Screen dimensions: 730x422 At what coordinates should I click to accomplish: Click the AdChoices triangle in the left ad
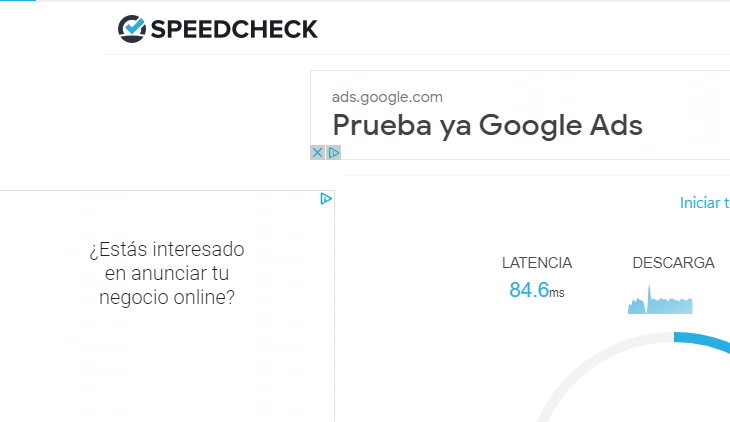[x=326, y=199]
